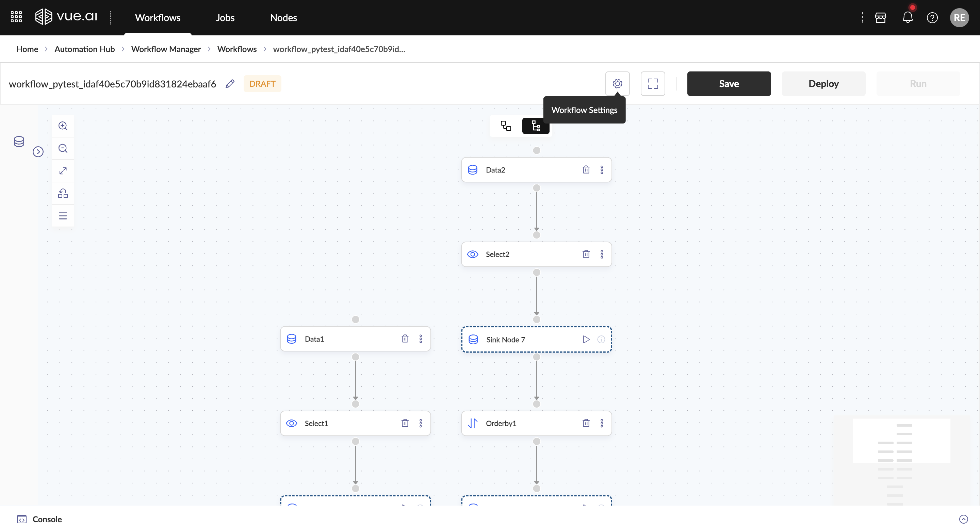Image resolution: width=980 pixels, height=526 pixels.
Task: Run Sink Node 7 with play icon
Action: (586, 339)
